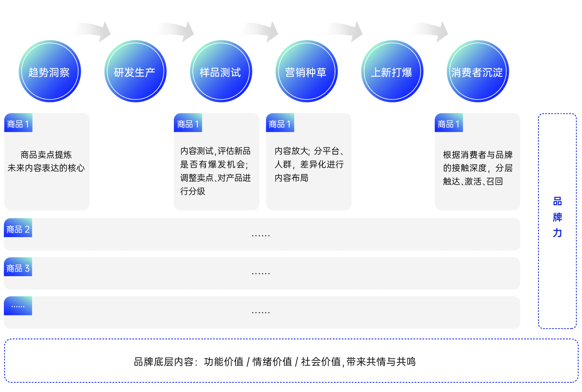Click 商品 1 tag above 内容测试 card
The width and height of the screenshot is (582, 392).
(188, 124)
